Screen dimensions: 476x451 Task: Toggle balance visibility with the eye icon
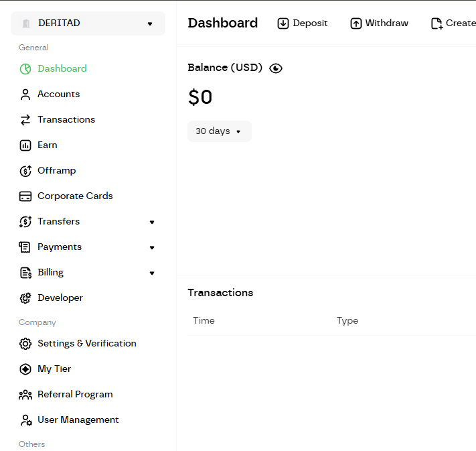276,68
